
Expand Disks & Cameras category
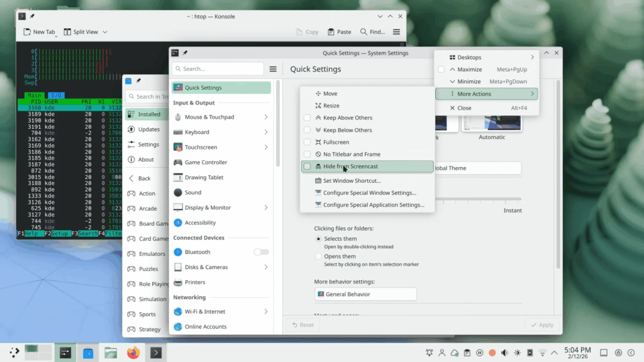221,267
